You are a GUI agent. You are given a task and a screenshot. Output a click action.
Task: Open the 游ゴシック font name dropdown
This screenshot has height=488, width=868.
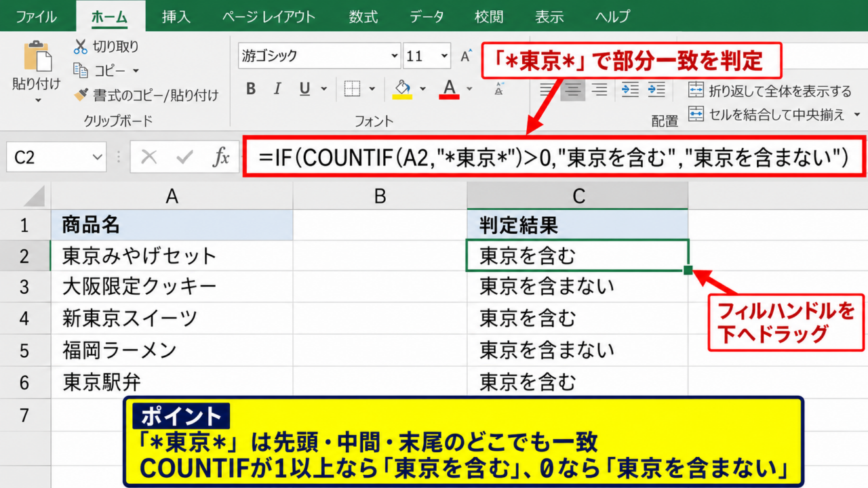395,56
